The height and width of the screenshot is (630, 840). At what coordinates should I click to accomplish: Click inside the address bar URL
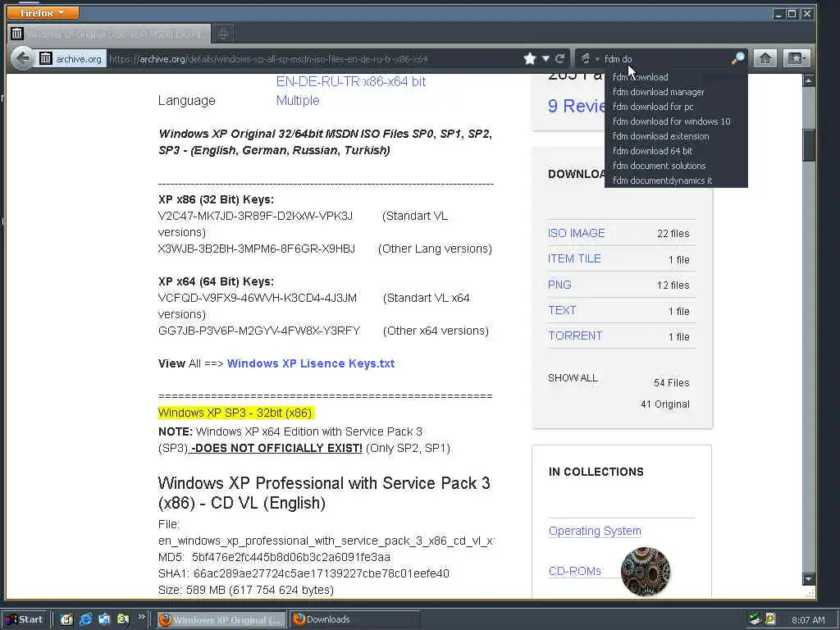click(313, 59)
